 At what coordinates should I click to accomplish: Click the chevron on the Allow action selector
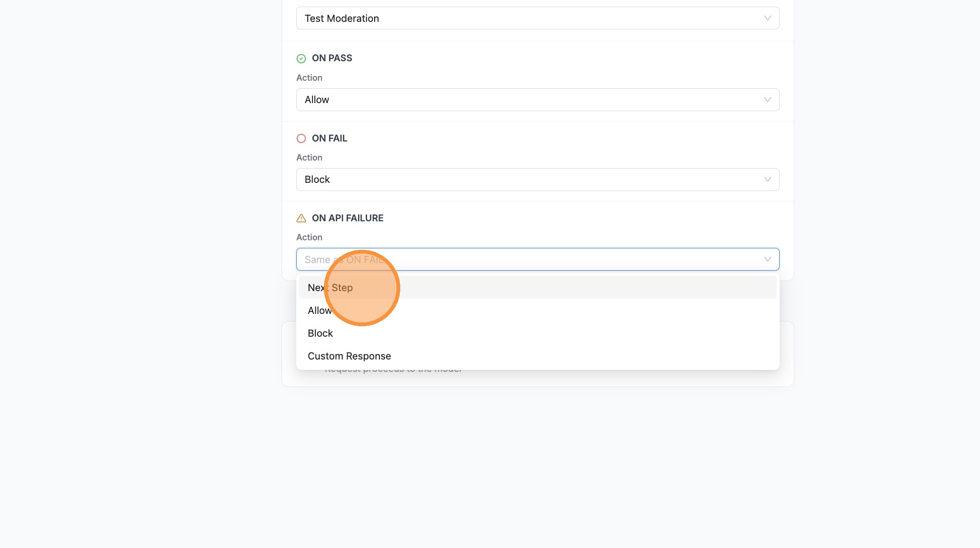768,100
